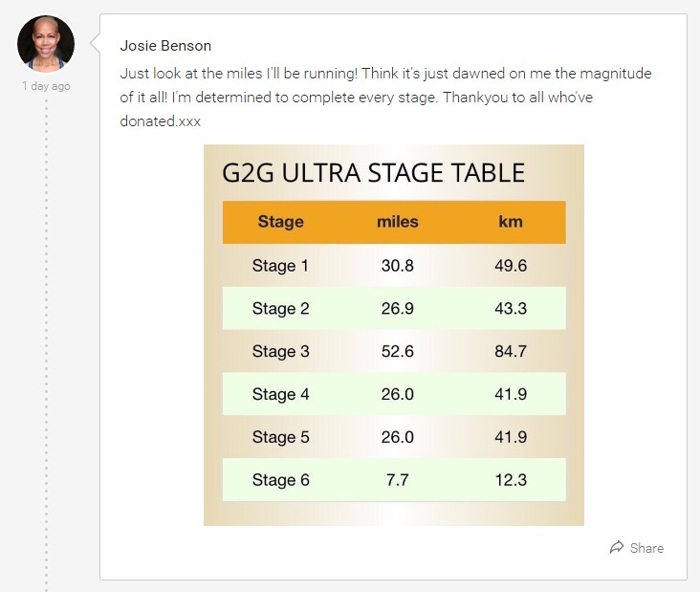Click the Stage 1 row label
Screen dimensions: 700x592
coord(280,266)
